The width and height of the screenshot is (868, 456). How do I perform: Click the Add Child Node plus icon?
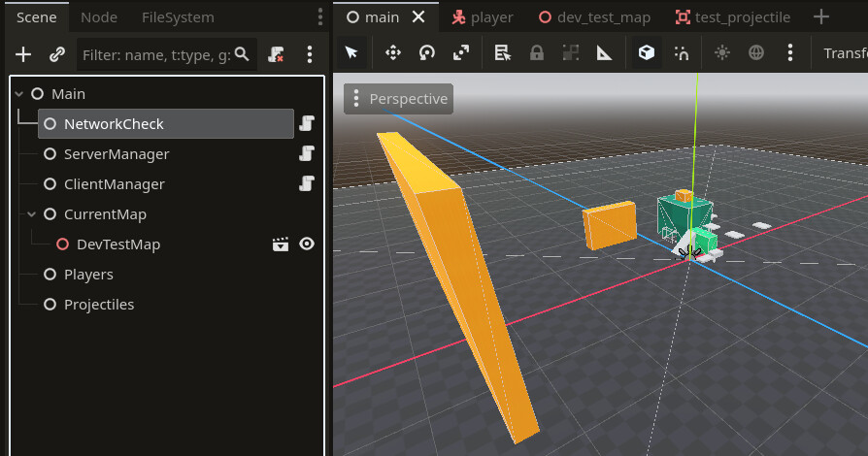(23, 54)
